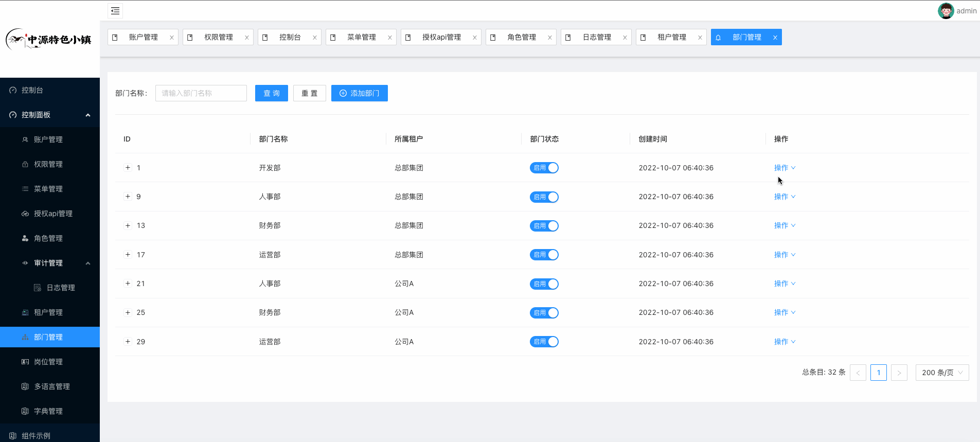
Task: Close the 控制台 tab
Action: pos(315,38)
